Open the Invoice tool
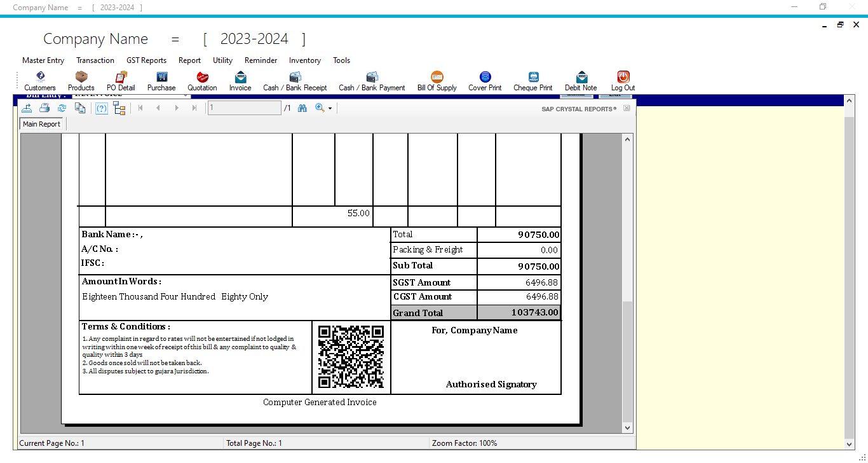Image resolution: width=868 pixels, height=463 pixels. click(x=240, y=81)
